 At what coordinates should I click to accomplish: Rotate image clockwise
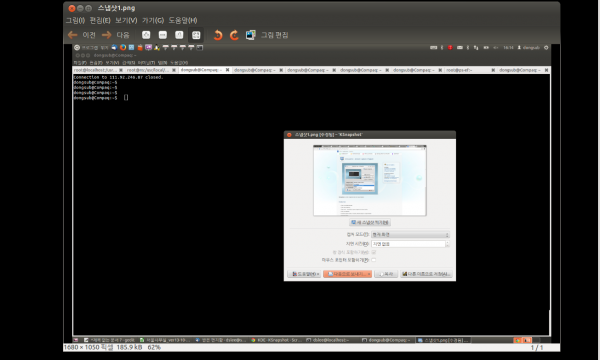coord(234,35)
